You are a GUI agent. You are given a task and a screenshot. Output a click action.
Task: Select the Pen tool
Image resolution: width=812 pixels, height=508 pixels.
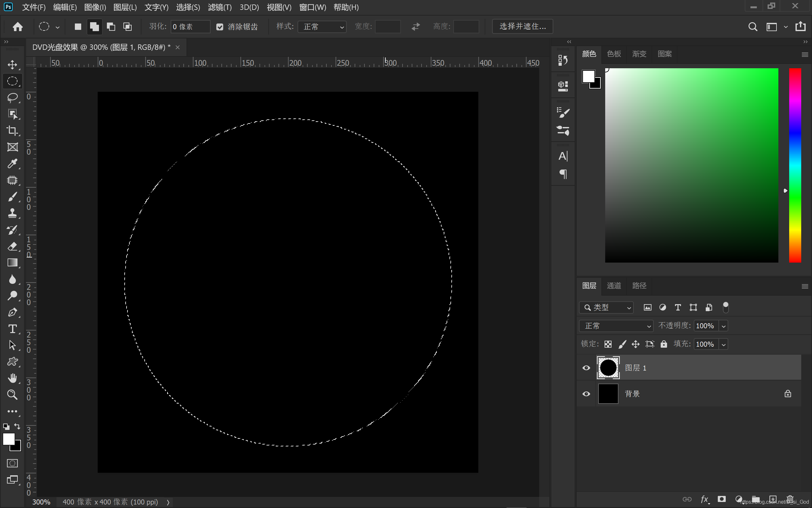[x=12, y=312]
